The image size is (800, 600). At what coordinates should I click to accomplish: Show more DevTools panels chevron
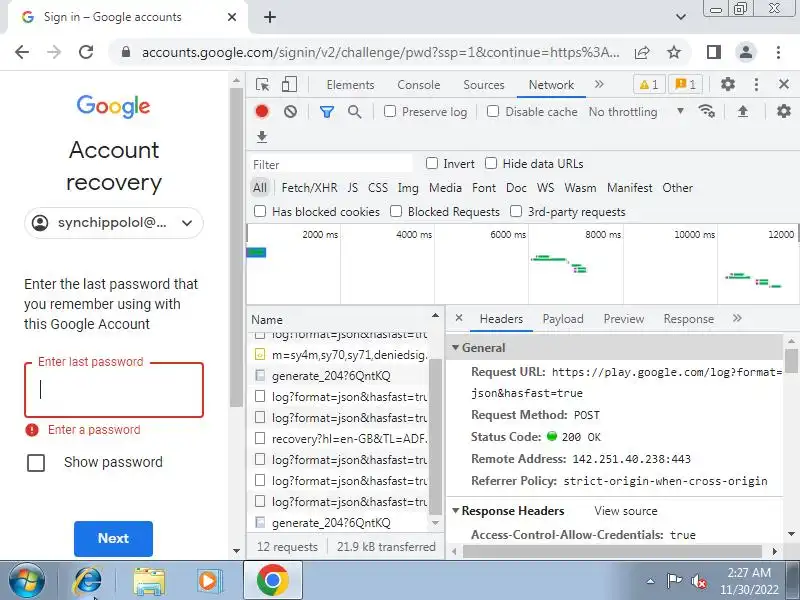[x=599, y=84]
